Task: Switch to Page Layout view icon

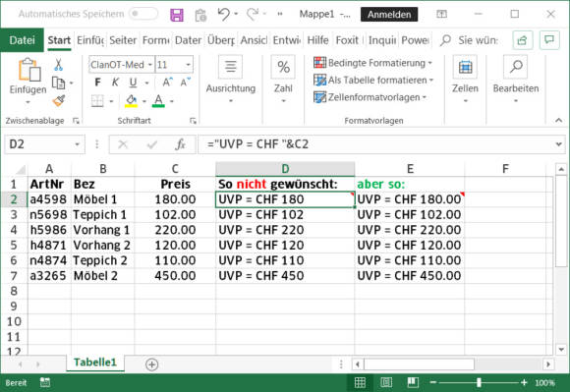Action: (386, 382)
